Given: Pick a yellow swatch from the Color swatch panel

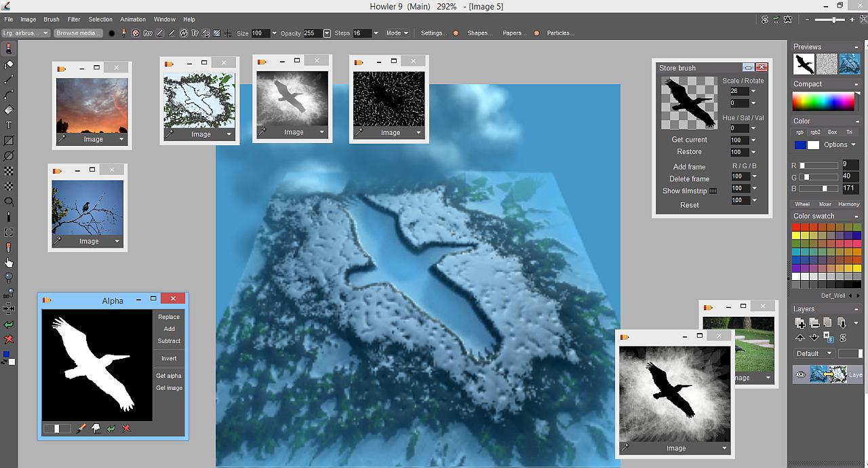Looking at the screenshot, I should (795, 235).
